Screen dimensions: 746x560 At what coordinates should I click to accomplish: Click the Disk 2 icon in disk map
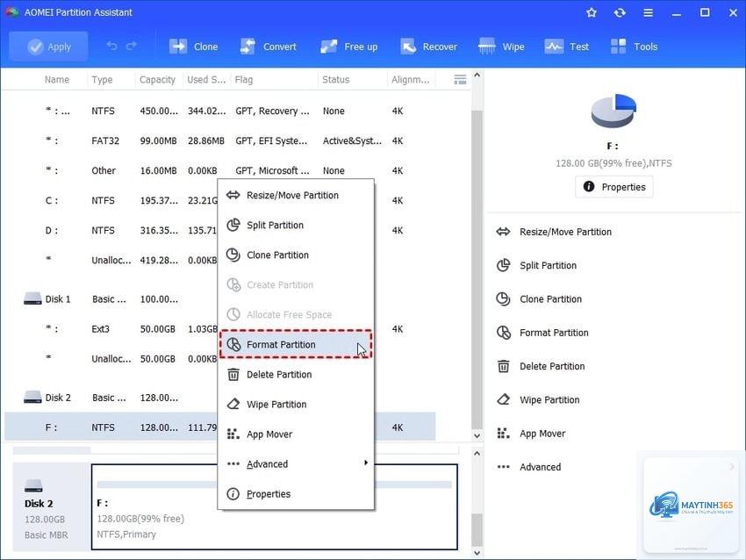pos(33,485)
